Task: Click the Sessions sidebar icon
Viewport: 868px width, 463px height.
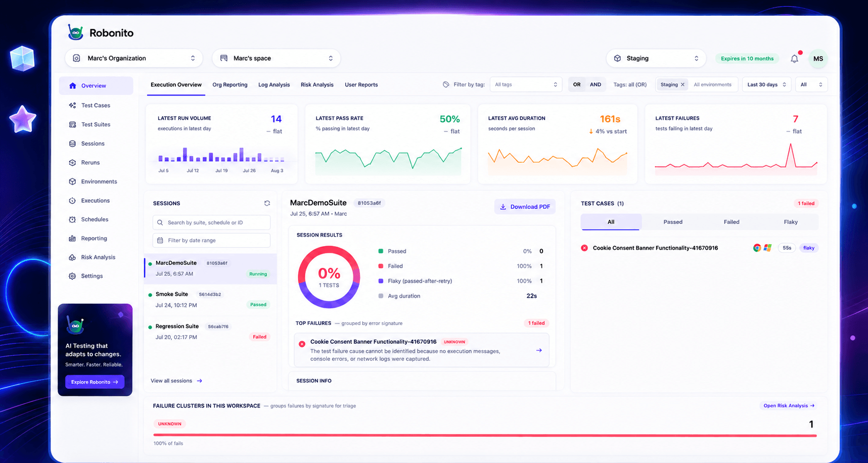Action: (x=72, y=144)
